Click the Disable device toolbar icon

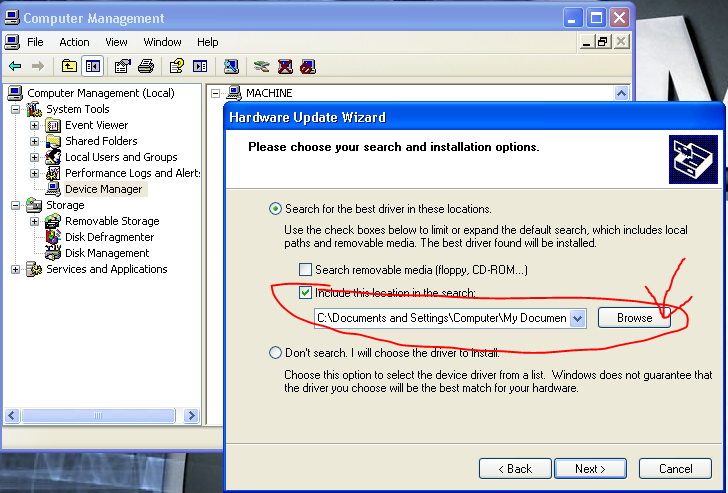pos(308,66)
